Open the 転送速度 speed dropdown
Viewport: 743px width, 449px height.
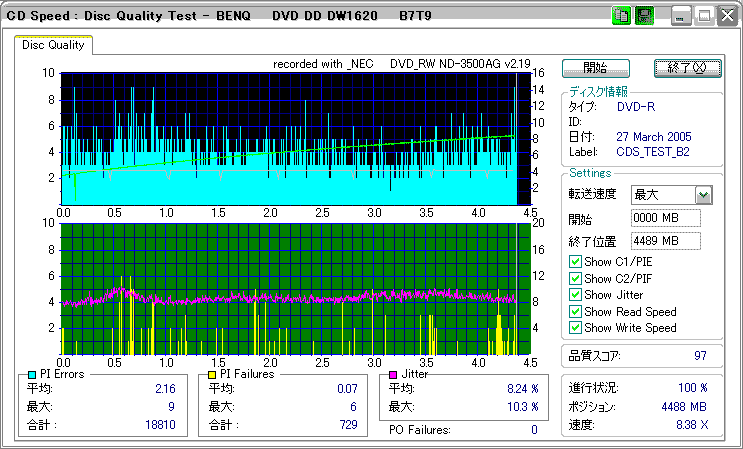703,195
